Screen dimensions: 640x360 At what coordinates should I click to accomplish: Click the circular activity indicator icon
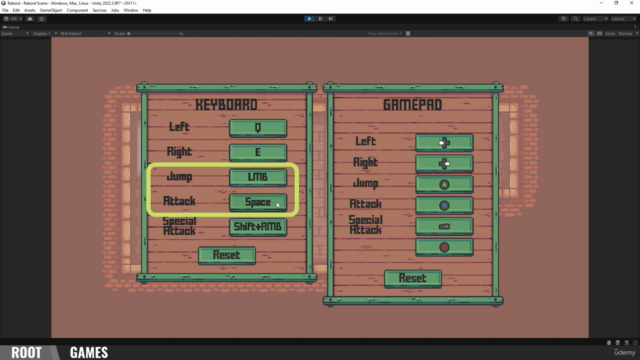click(x=635, y=343)
